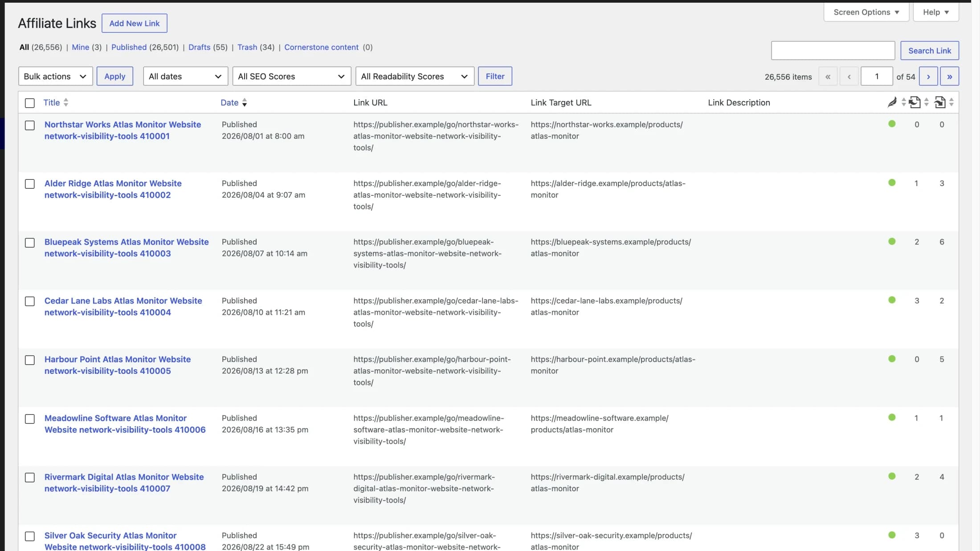Sort table by Title column header
The image size is (980, 551).
(52, 102)
